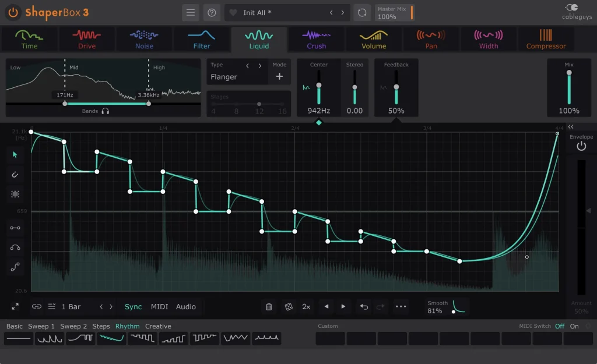The width and height of the screenshot is (597, 364).
Task: Increase LFO length with right chevron
Action: (111, 306)
